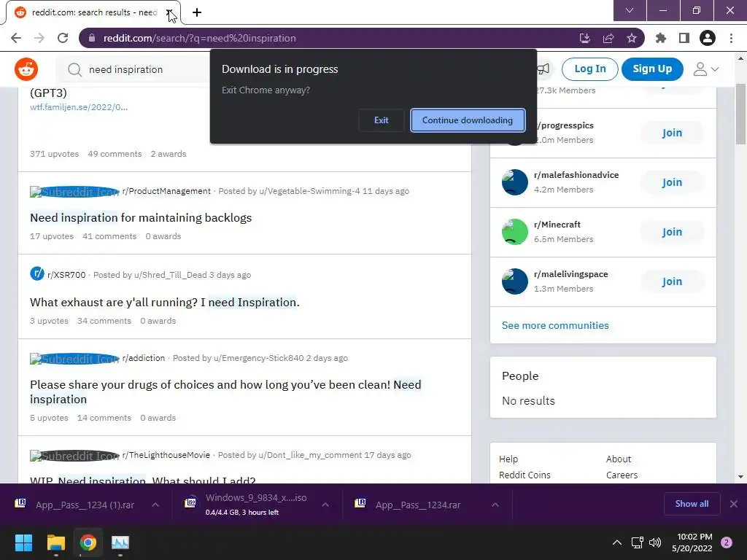Image resolution: width=747 pixels, height=560 pixels.
Task: Click the r/Minecraft community avatar
Action: pos(514,232)
